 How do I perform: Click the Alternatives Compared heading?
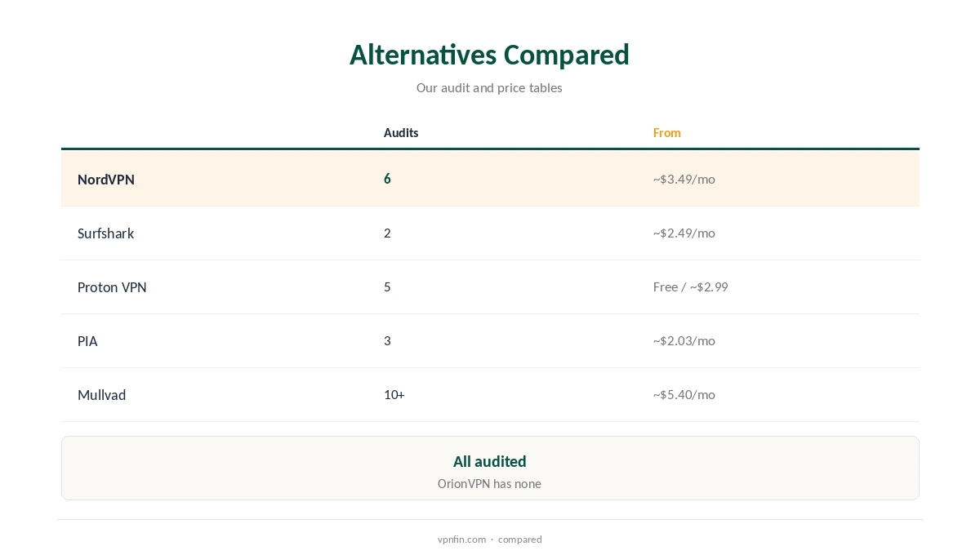pos(489,55)
